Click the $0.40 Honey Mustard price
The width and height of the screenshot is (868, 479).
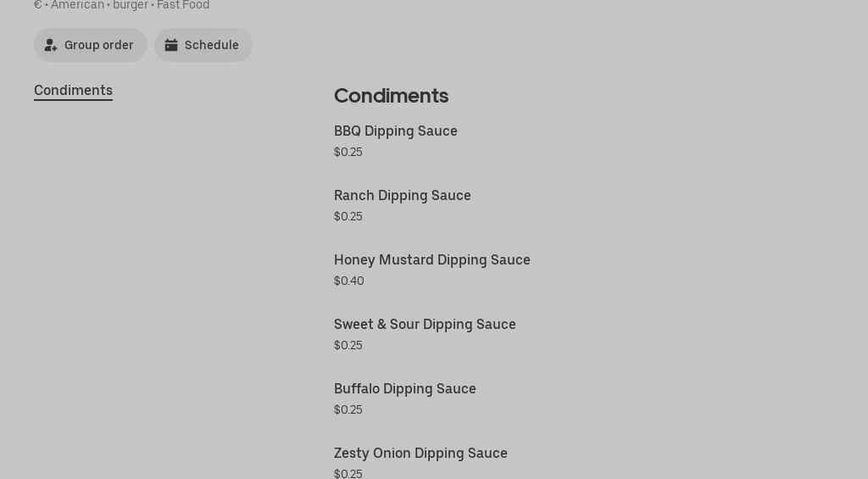click(348, 281)
